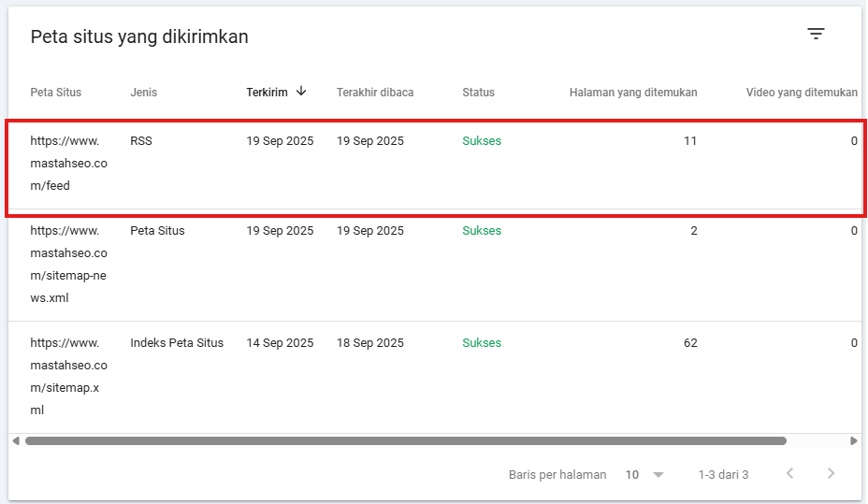The width and height of the screenshot is (868, 504).
Task: Click the horizontal scrollbar left arrow
Action: click(x=15, y=440)
